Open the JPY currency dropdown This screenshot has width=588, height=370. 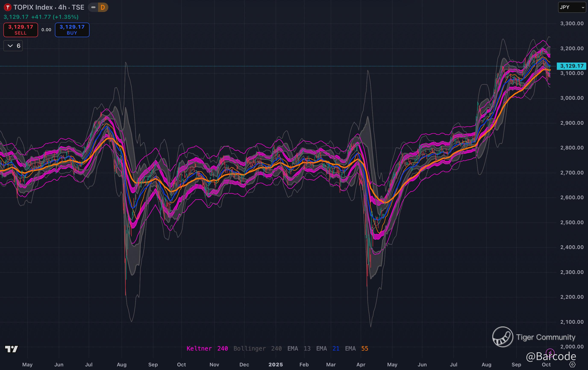572,7
